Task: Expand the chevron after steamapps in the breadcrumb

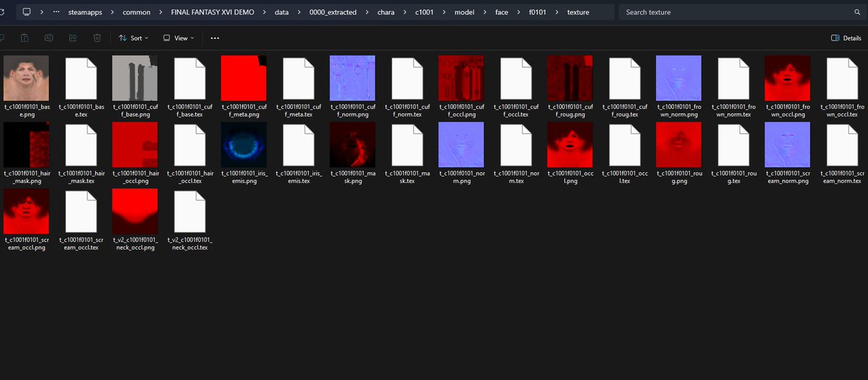Action: [112, 12]
